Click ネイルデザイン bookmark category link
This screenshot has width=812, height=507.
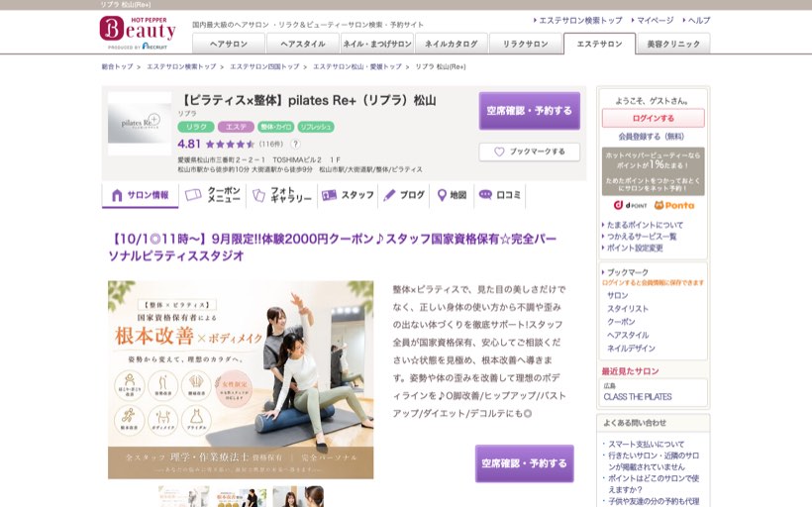(631, 349)
